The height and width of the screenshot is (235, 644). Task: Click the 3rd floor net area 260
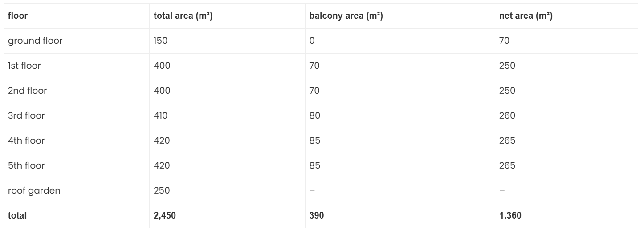tap(507, 116)
